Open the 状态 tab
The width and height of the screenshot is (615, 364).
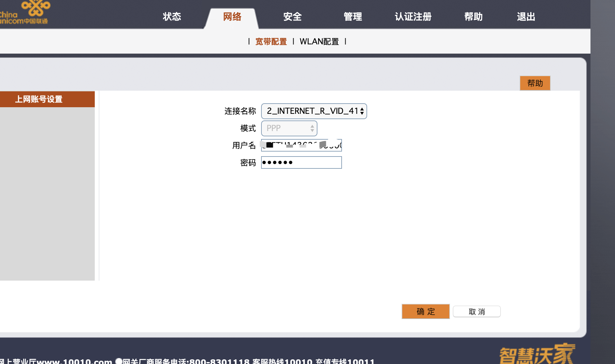172,17
